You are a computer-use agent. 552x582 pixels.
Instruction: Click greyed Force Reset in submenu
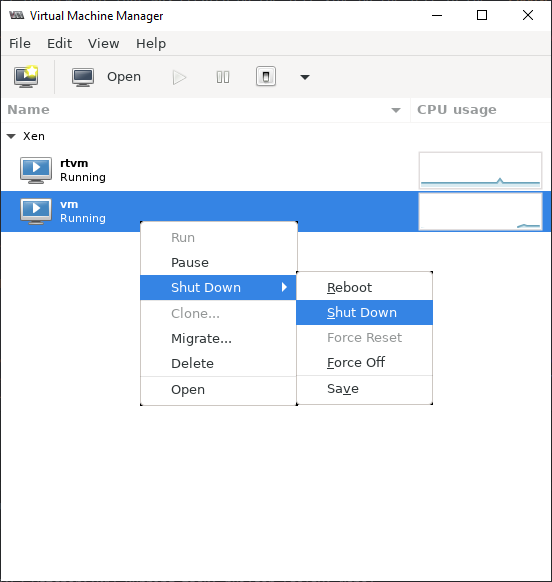tap(365, 337)
